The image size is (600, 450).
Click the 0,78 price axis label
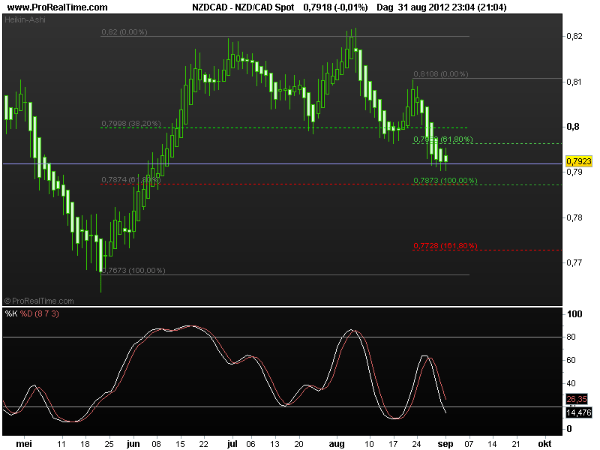coord(574,218)
